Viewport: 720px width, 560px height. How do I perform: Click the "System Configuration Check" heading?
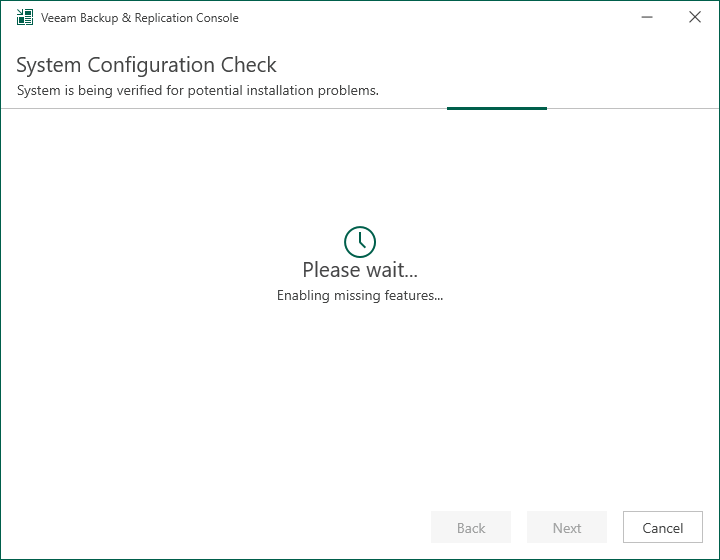147,66
